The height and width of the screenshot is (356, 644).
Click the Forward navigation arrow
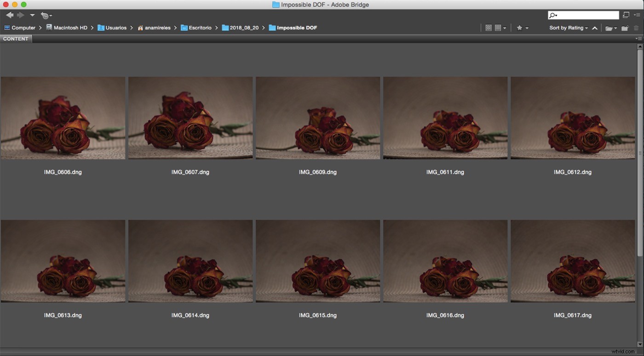(x=20, y=15)
